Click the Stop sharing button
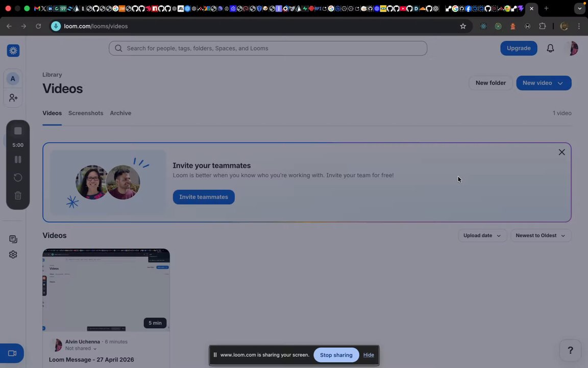 point(336,355)
